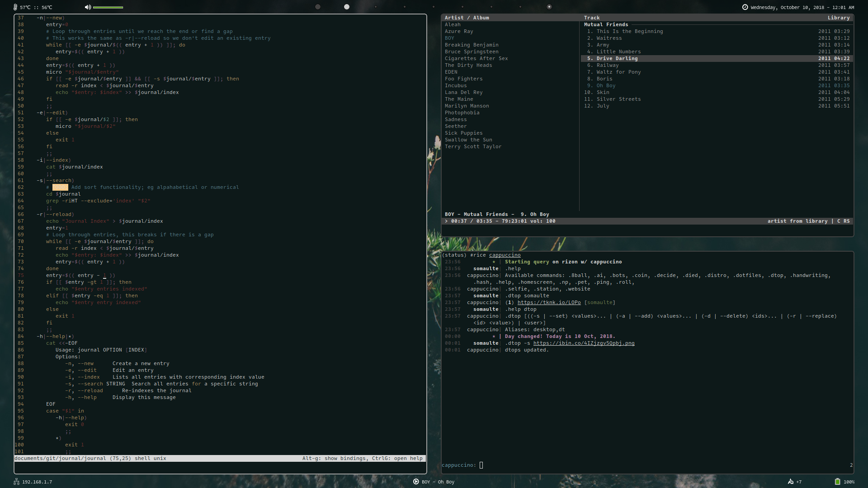Select artist Incubus
The height and width of the screenshot is (488, 868).
456,86
